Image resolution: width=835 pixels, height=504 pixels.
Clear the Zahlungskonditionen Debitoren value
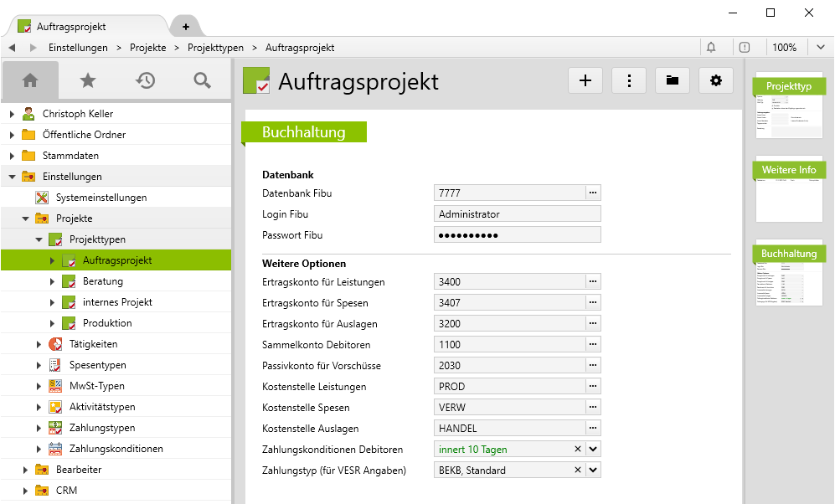(x=577, y=450)
